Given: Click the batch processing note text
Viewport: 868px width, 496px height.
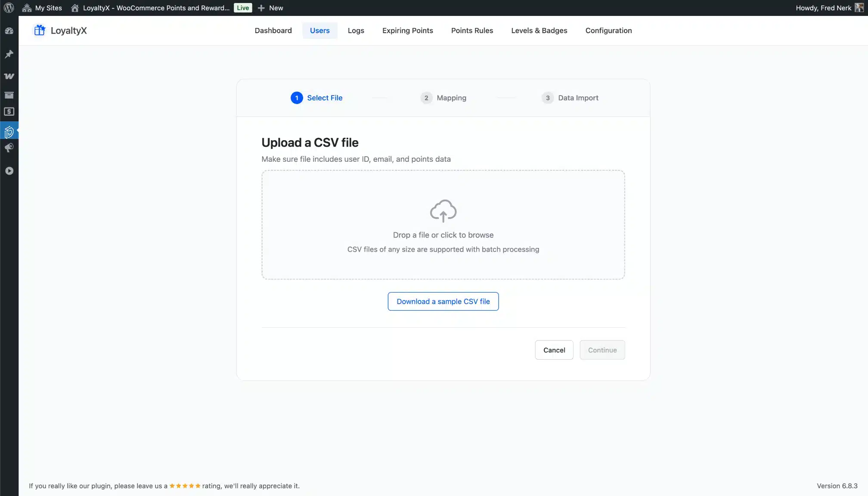Looking at the screenshot, I should (x=443, y=250).
